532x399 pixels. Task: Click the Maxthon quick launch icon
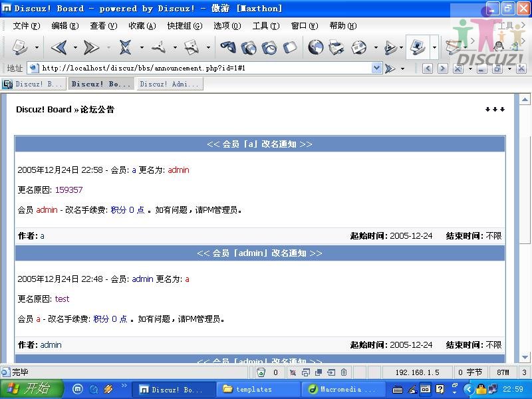coord(78,389)
